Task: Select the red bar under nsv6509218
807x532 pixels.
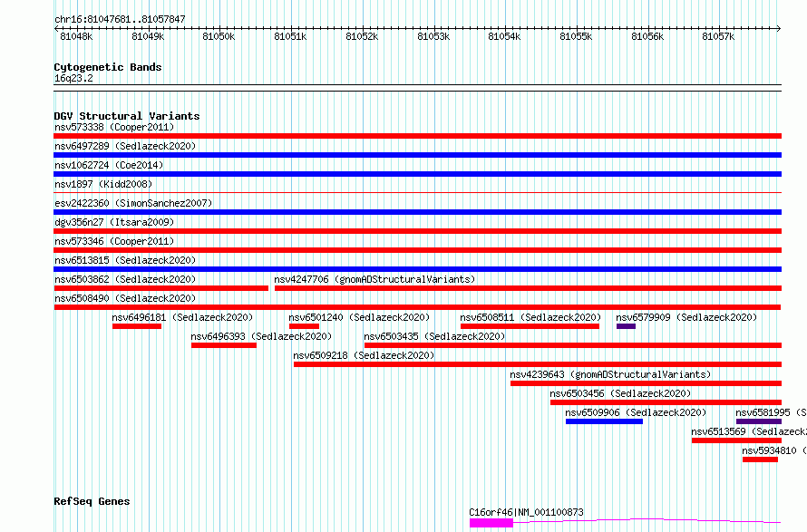Action: [538, 364]
